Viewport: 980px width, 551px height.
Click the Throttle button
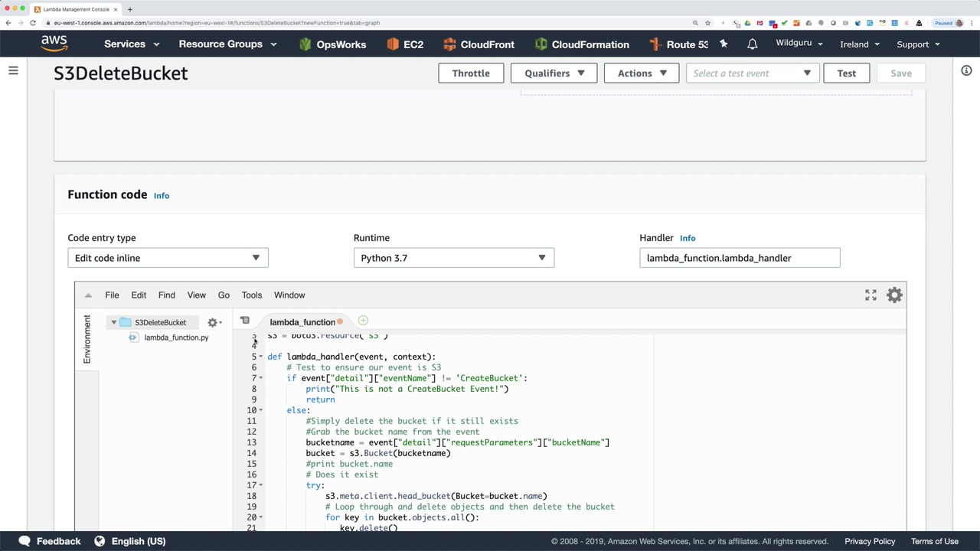coord(470,73)
